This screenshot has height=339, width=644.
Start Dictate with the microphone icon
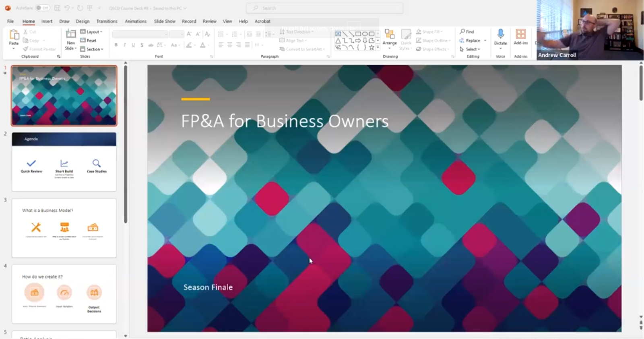pos(500,35)
